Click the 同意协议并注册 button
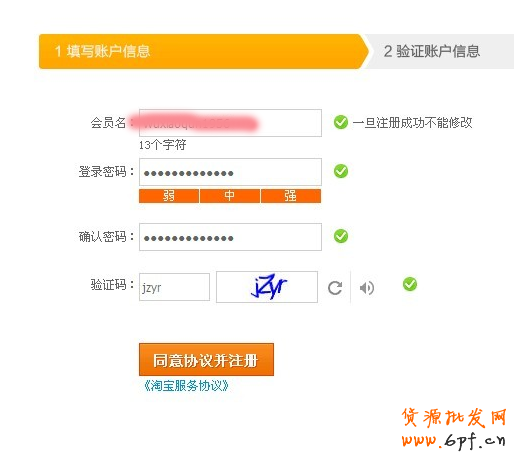 tap(206, 360)
